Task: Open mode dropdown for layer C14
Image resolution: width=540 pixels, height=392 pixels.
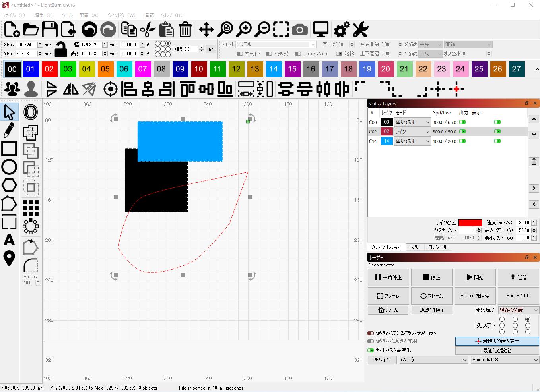Action: [x=412, y=141]
